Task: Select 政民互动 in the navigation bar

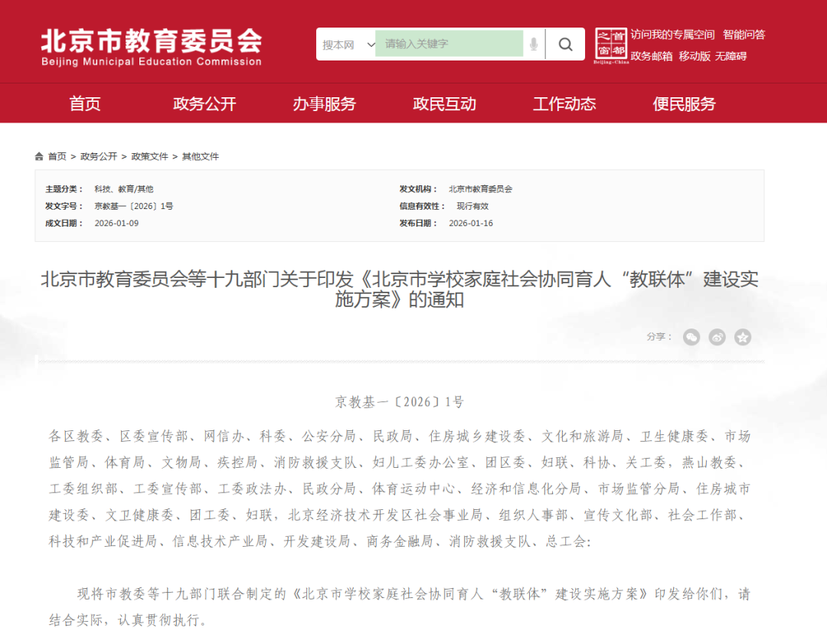Action: pos(444,104)
